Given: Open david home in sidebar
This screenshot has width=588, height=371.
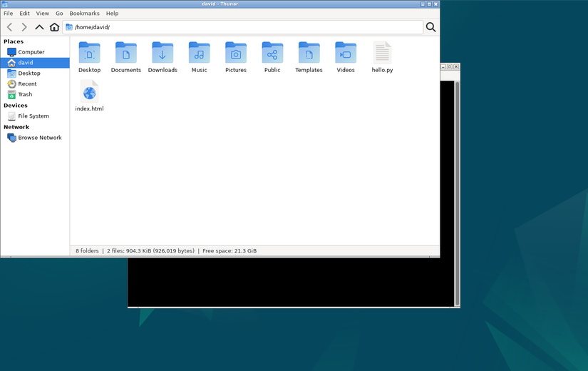Looking at the screenshot, I should pyautogui.click(x=35, y=63).
